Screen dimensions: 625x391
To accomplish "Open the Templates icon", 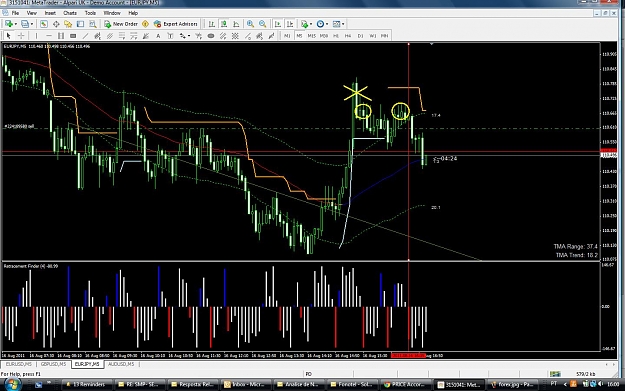I will click(x=336, y=24).
